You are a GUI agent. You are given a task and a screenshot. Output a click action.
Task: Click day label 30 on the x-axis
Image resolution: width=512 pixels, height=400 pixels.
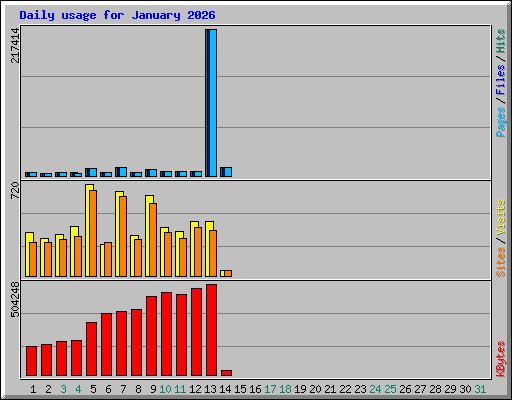pos(465,389)
